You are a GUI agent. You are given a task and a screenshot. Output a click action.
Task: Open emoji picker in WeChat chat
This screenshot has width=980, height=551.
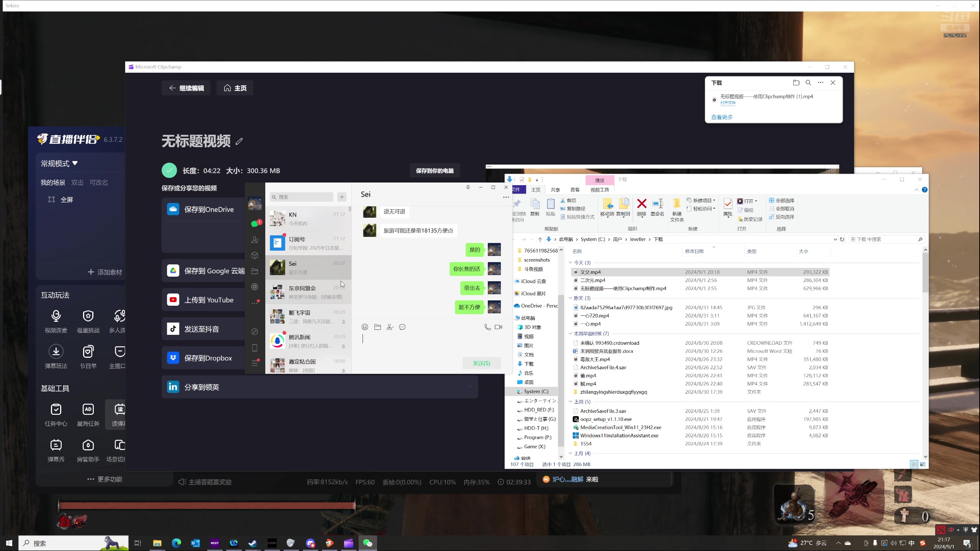(365, 327)
